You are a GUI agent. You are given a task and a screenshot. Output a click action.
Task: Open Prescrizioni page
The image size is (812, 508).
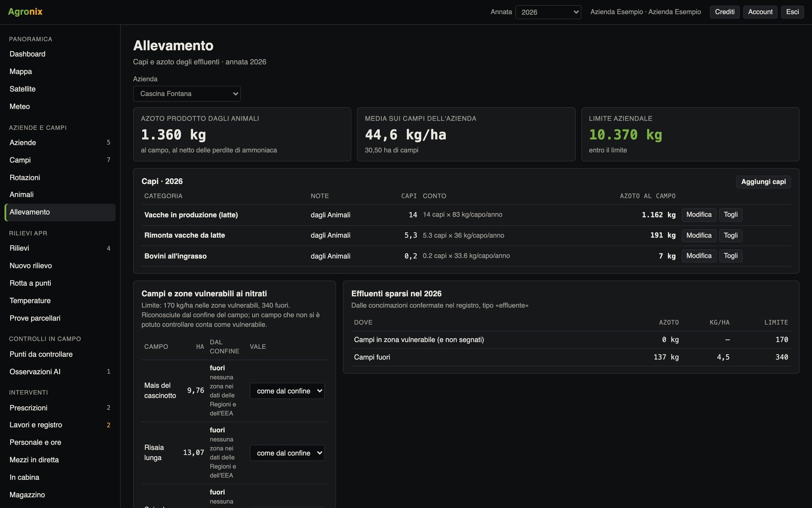pyautogui.click(x=60, y=408)
